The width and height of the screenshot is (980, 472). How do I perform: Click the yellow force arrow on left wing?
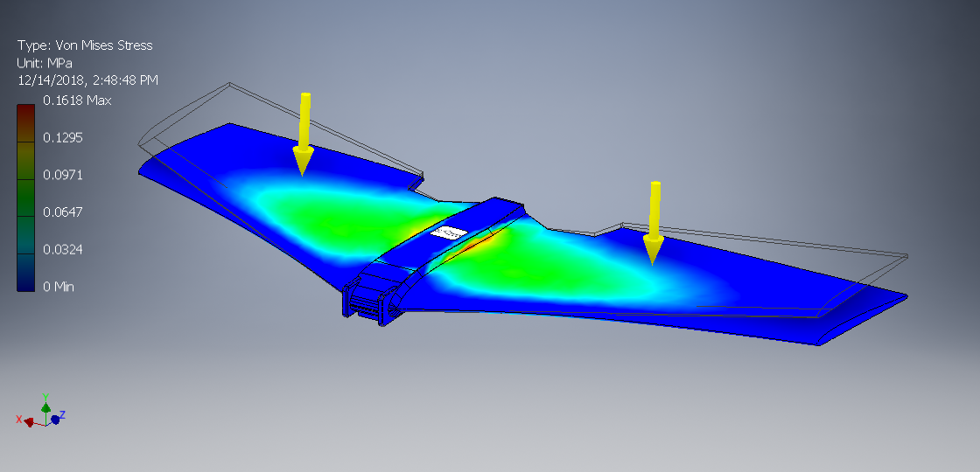303,134
